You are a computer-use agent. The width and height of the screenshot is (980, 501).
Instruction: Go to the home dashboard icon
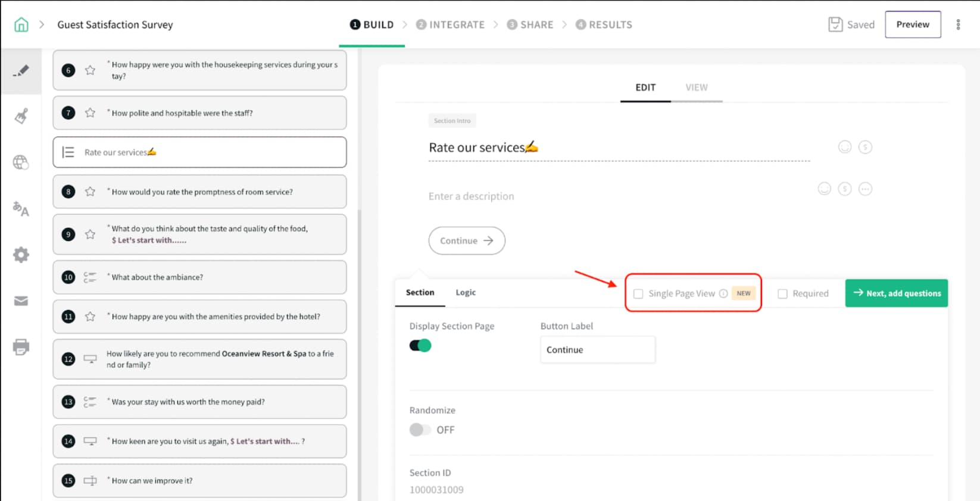coord(21,24)
